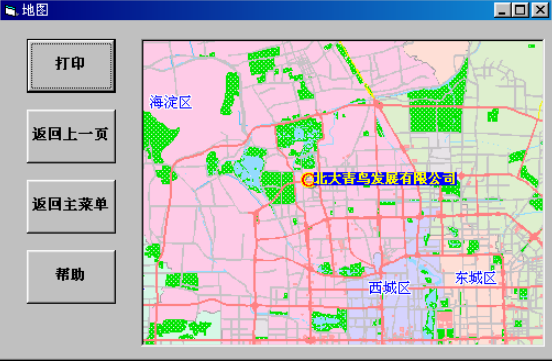This screenshot has width=552, height=361.
Task: Click the 西城区 district label
Action: pos(390,288)
